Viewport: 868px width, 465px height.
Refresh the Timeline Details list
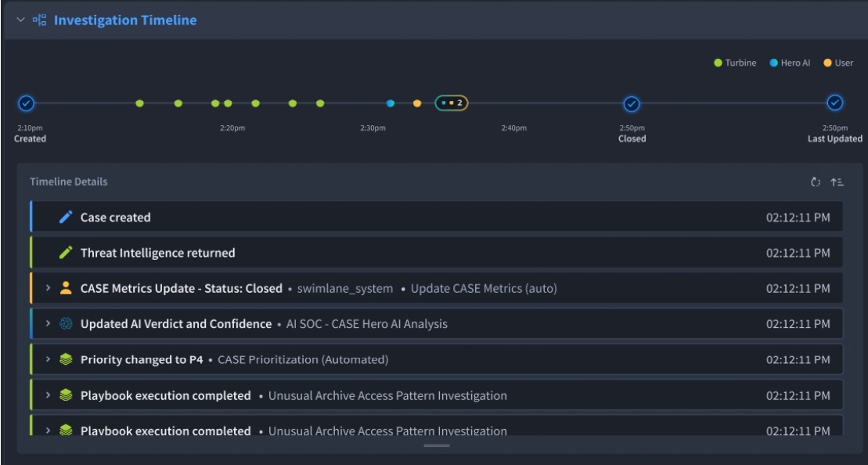(x=816, y=182)
